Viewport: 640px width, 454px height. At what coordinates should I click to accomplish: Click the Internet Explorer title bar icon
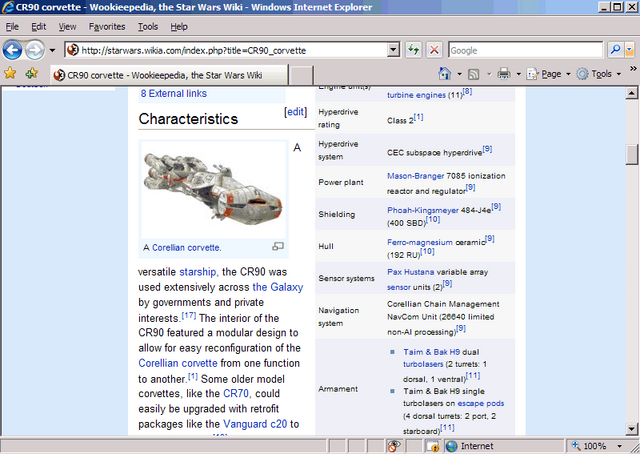pos(7,7)
